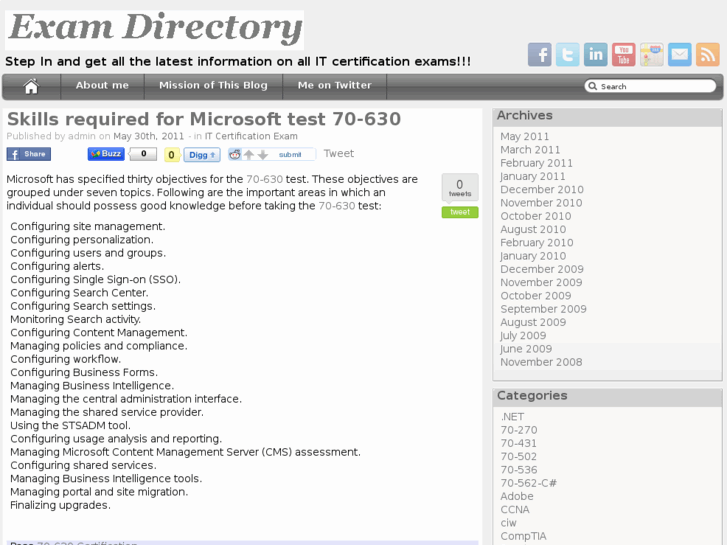
Task: Go to the home icon in navbar
Action: (x=32, y=86)
